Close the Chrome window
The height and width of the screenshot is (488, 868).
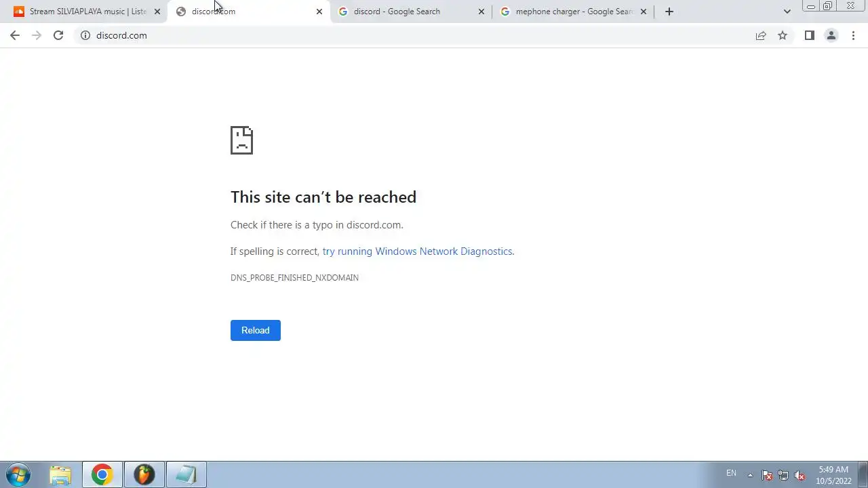click(x=850, y=6)
